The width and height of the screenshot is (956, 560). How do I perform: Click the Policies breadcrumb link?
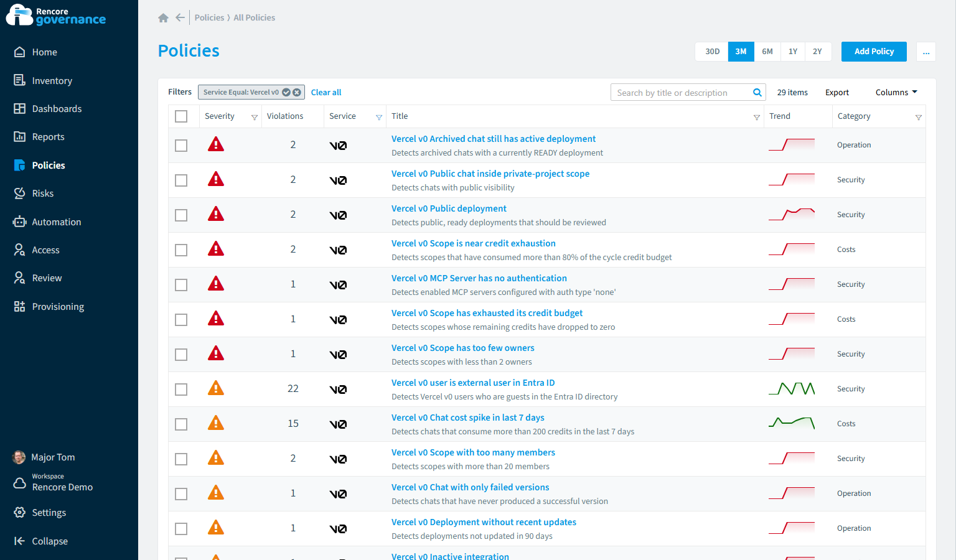click(209, 17)
